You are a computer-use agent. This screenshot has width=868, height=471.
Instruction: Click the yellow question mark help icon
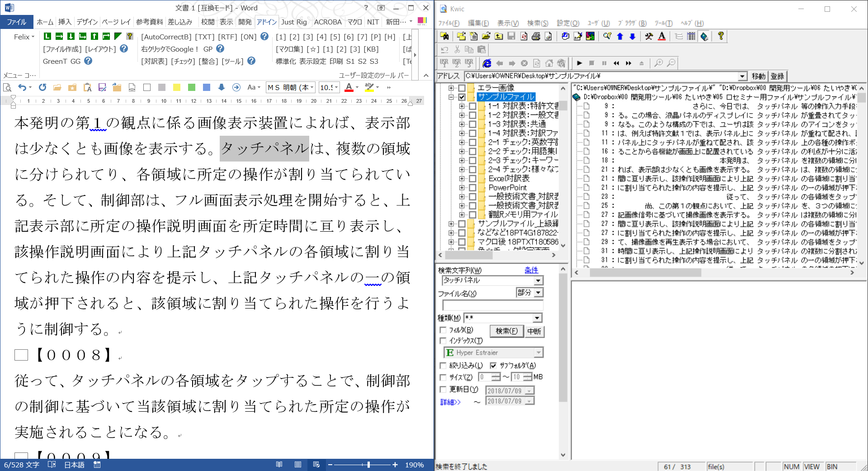(721, 37)
